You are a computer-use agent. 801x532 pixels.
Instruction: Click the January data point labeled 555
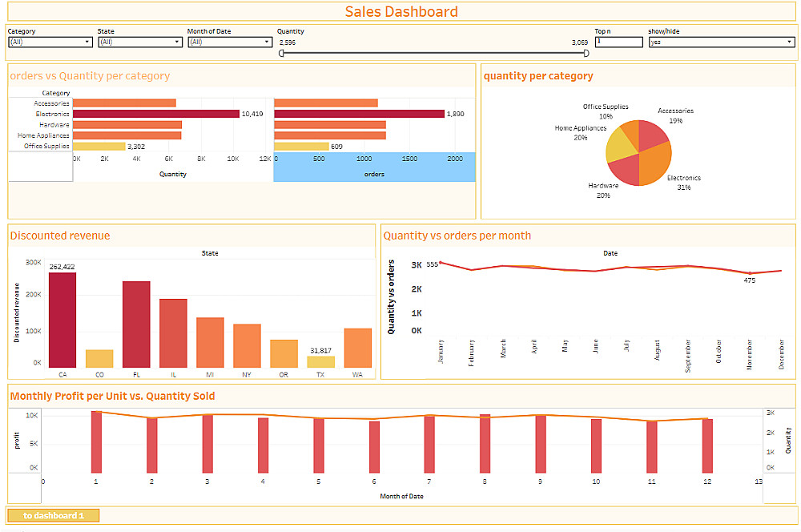pos(441,263)
